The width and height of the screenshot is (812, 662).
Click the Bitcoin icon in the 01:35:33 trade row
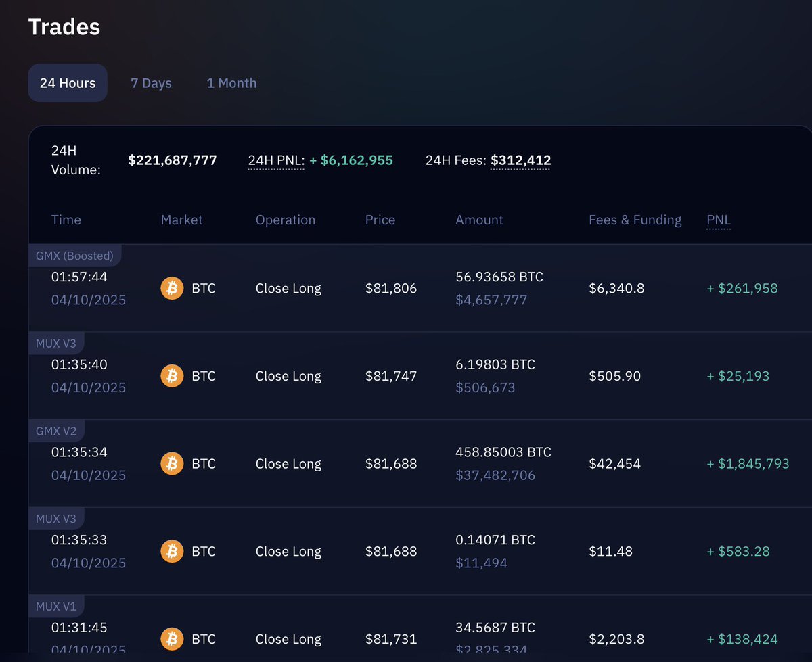(x=172, y=552)
